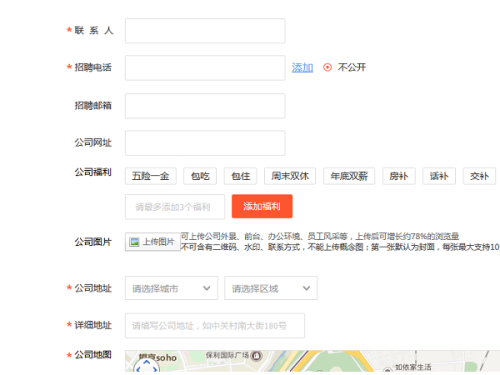Toggle the 周末双休 welfare tag
Viewport: 500px width, 375px height.
pyautogui.click(x=290, y=176)
